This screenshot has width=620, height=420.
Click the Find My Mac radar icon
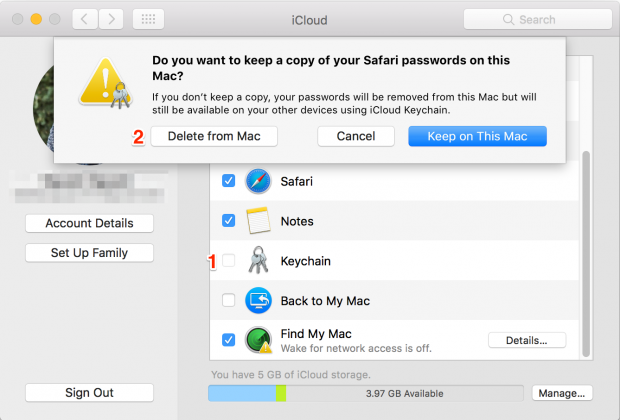click(x=259, y=340)
